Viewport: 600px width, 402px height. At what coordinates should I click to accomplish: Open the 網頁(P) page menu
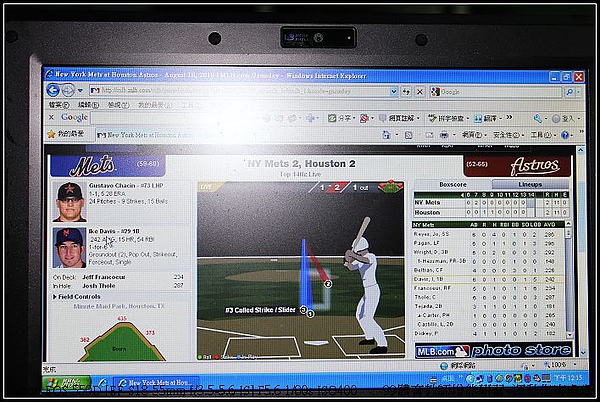[474, 135]
